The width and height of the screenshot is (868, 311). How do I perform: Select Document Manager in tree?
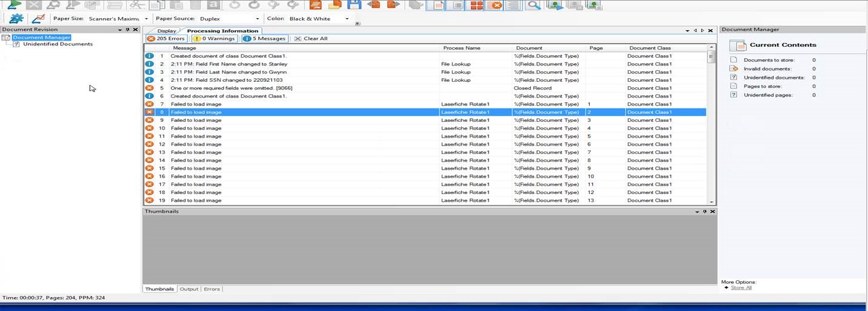(x=41, y=38)
